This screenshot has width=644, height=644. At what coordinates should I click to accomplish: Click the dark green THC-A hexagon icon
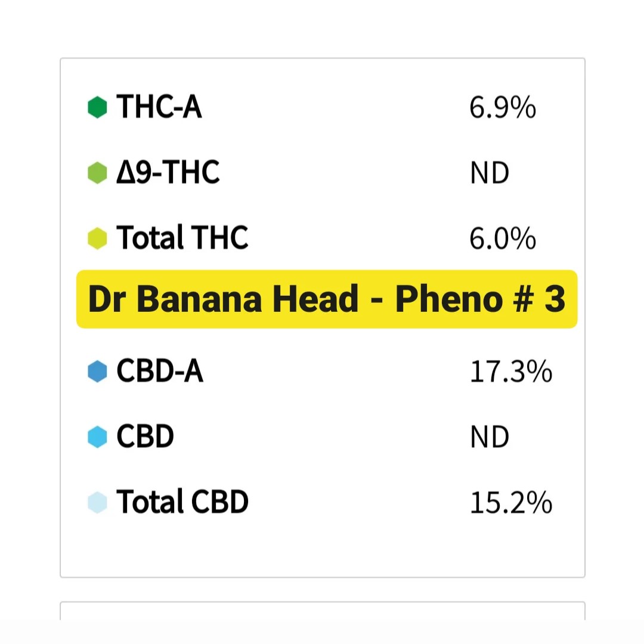click(x=97, y=108)
